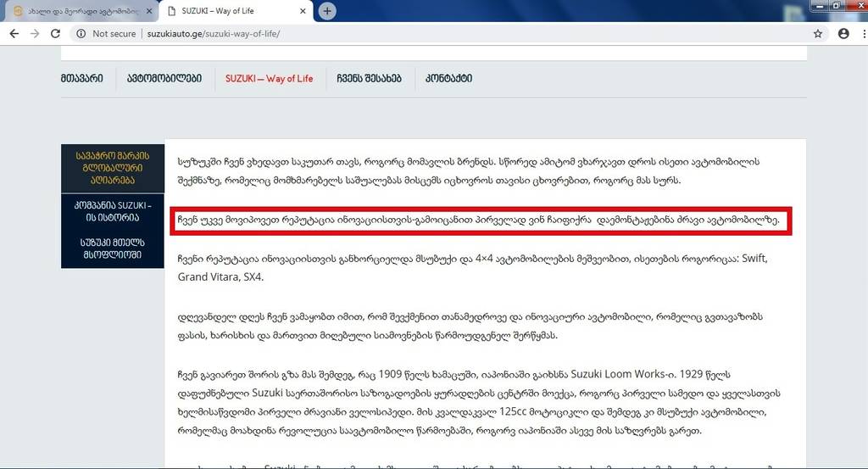The width and height of the screenshot is (868, 469).
Task: Click the address bar URL suzukiauto.ge
Action: pos(213,34)
